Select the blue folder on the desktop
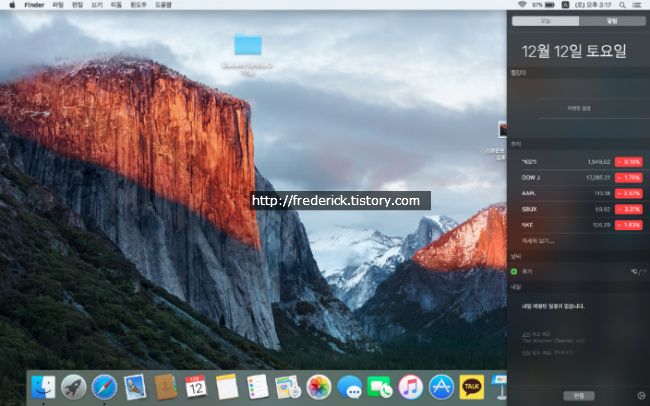 (x=248, y=44)
